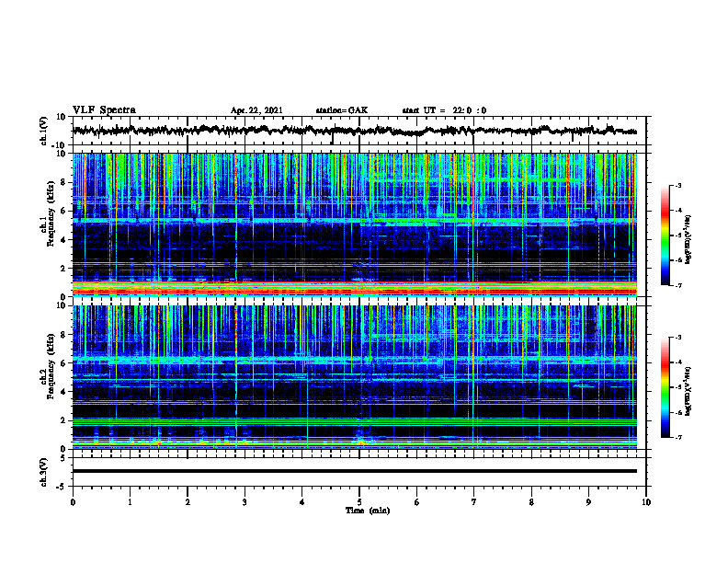
Task: Click the -6 tick on ch.2 color scale
Action: tap(677, 412)
